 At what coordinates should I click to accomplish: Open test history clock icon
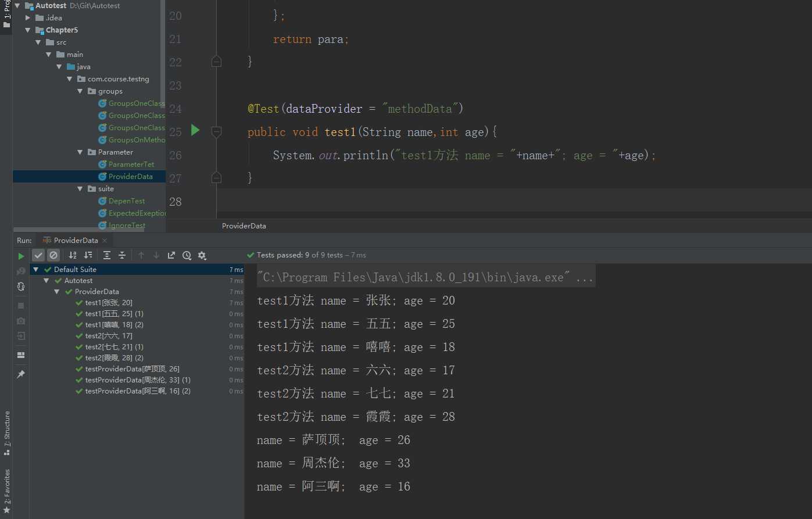click(187, 255)
